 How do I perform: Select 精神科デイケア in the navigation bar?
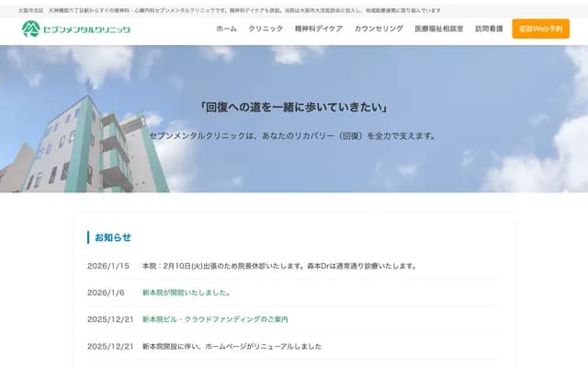(318, 29)
